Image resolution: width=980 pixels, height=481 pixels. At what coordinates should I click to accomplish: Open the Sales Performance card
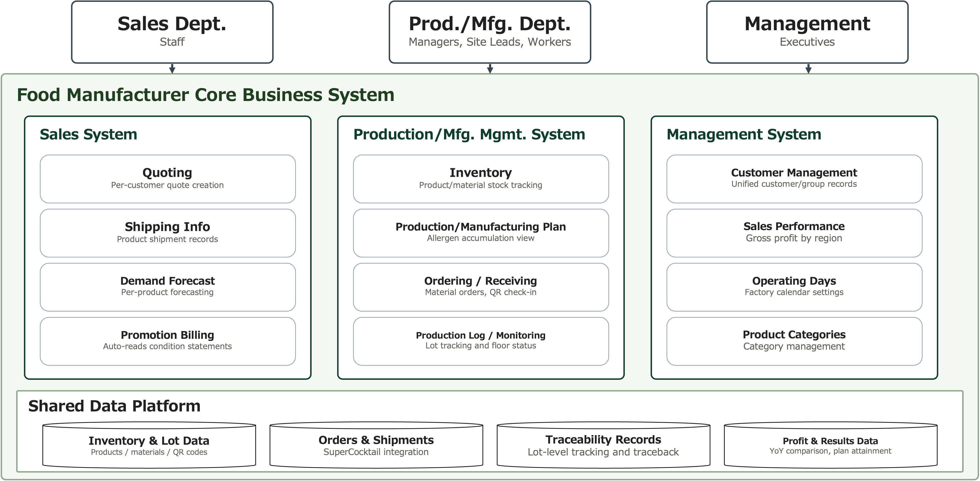coord(794,233)
